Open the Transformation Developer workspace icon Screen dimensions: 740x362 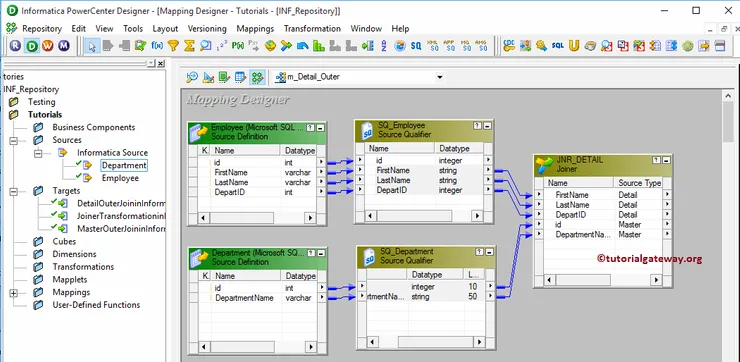224,77
